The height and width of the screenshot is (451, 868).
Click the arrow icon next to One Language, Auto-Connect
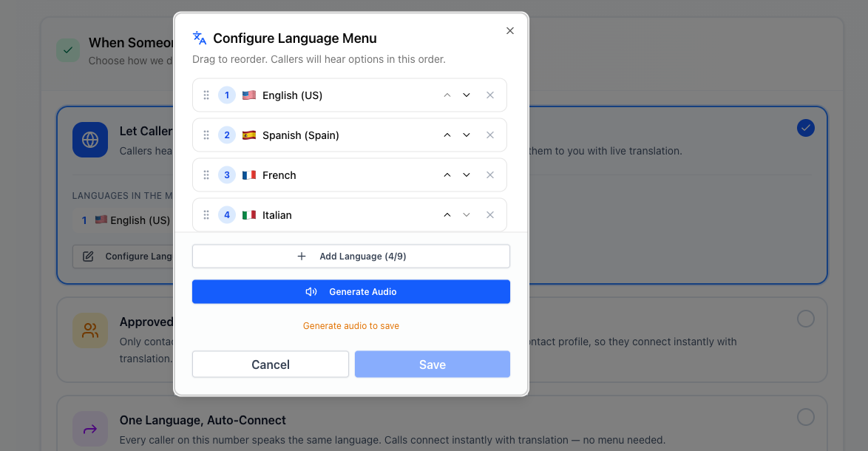(89, 429)
